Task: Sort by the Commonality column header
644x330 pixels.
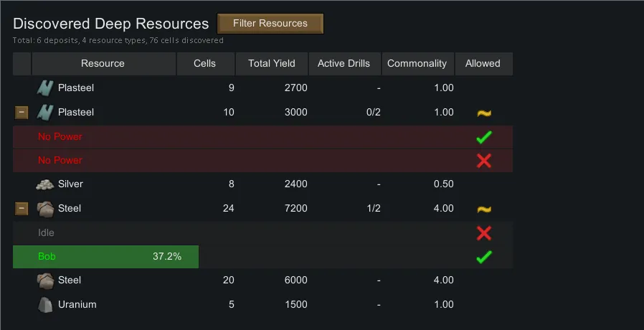Action: pos(417,64)
